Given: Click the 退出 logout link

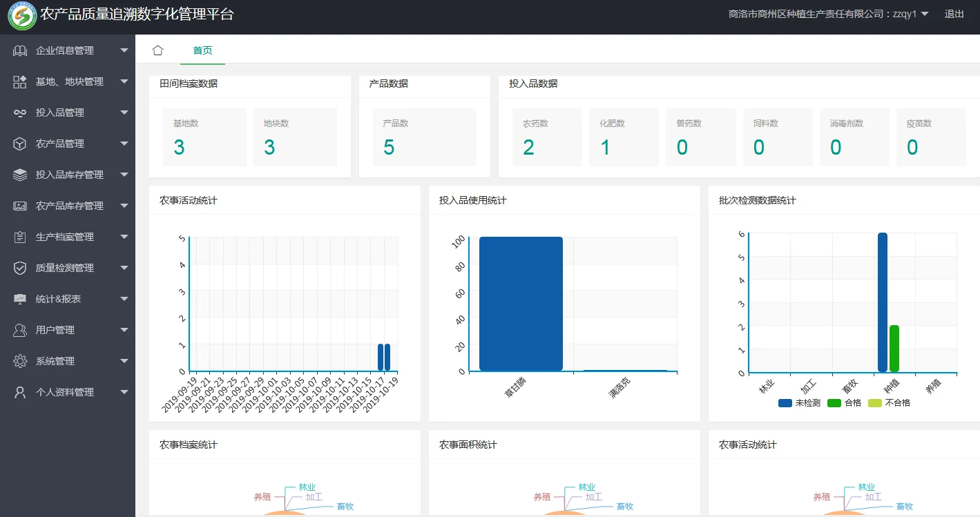Looking at the screenshot, I should point(954,14).
